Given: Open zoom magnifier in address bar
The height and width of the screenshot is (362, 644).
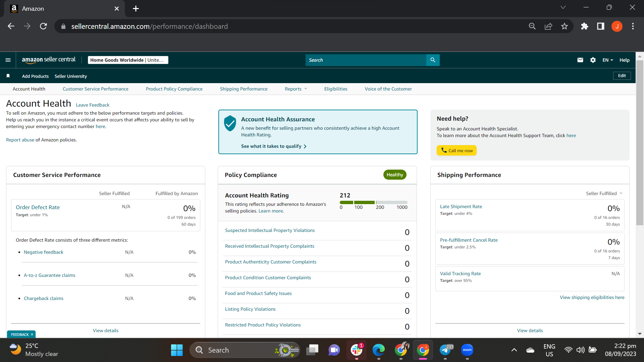Looking at the screenshot, I should pos(532,26).
